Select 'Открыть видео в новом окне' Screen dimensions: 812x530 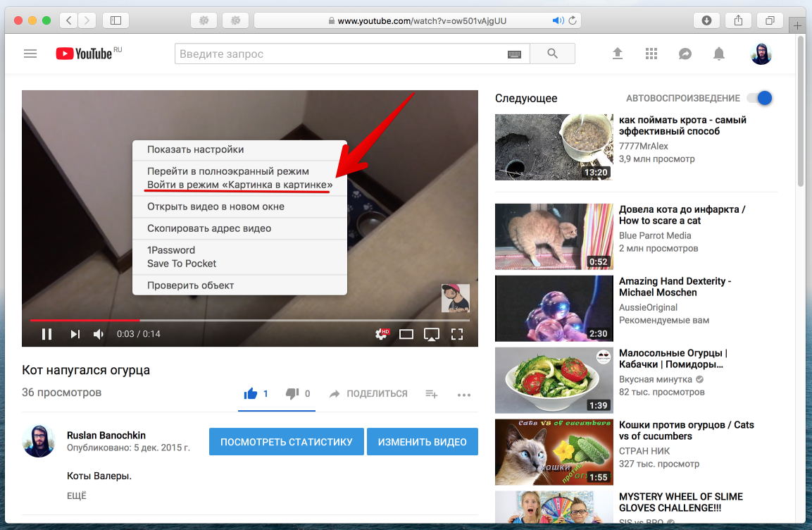click(239, 207)
